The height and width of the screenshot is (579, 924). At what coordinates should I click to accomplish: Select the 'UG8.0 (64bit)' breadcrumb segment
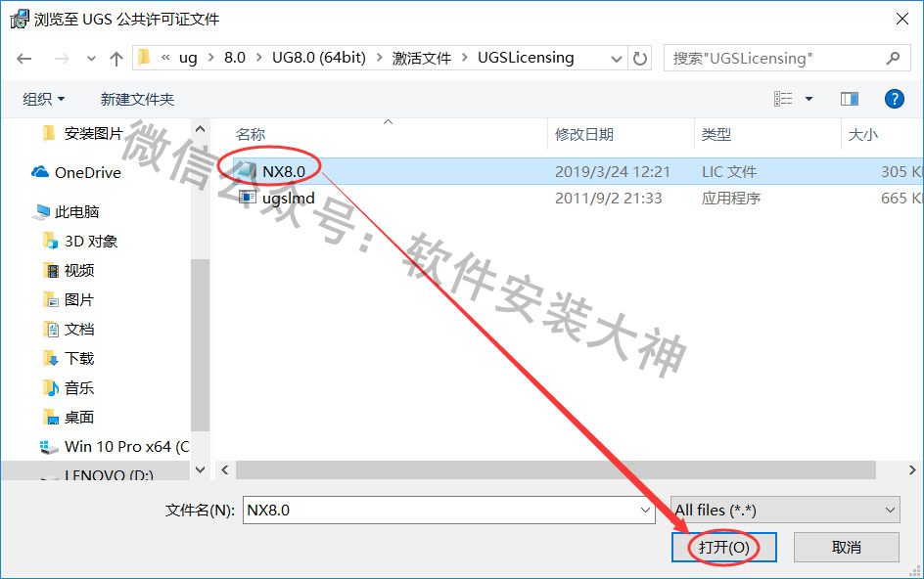319,58
